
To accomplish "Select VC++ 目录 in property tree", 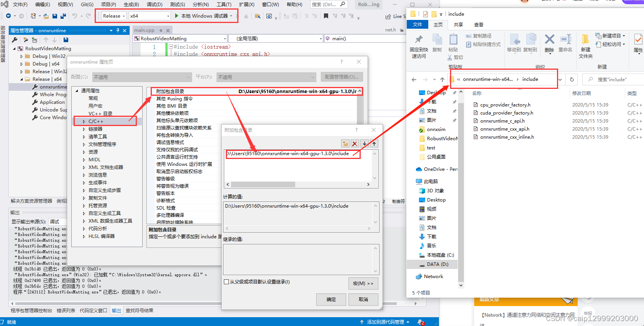I will click(100, 114).
